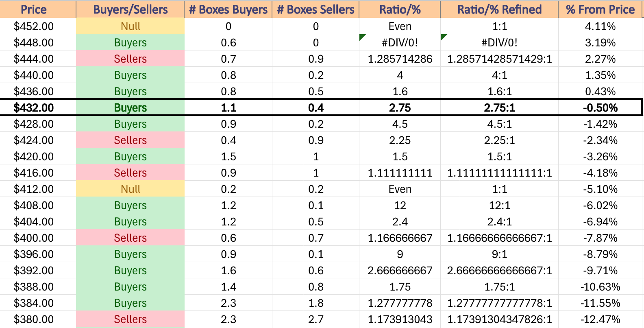Viewport: 644px width, 328px height.
Task: Click the Price column header
Action: pyautogui.click(x=38, y=9)
